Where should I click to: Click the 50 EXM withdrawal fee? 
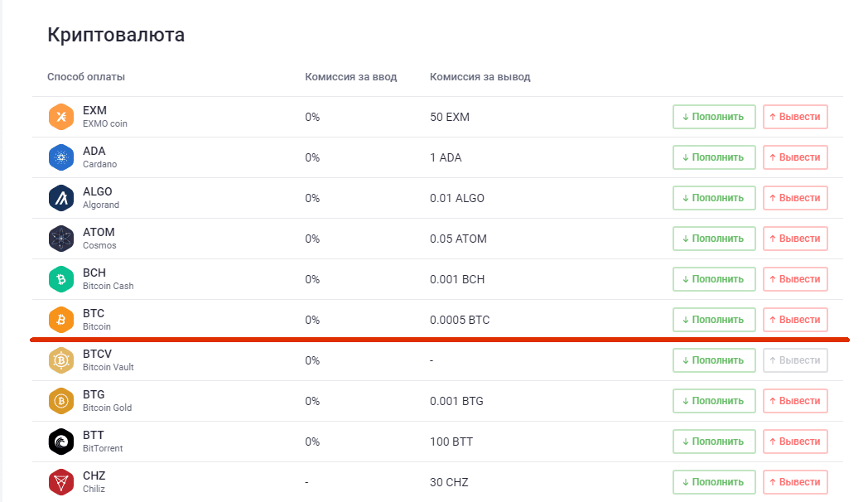tap(450, 117)
